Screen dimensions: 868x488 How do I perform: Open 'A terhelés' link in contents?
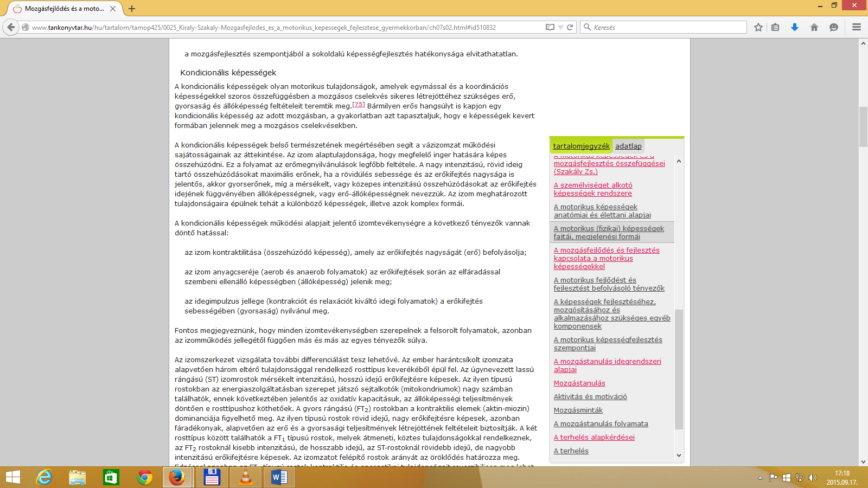(571, 451)
